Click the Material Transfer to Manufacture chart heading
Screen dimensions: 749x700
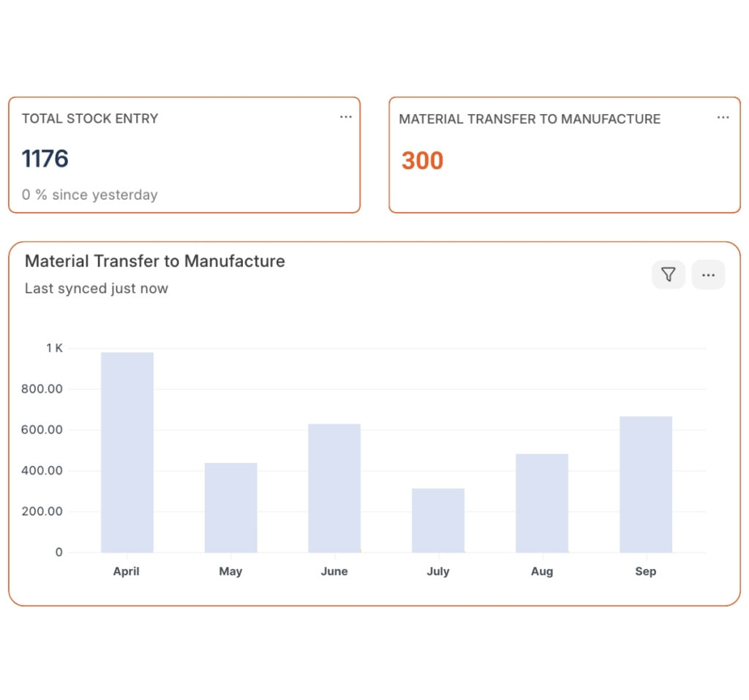[155, 261]
